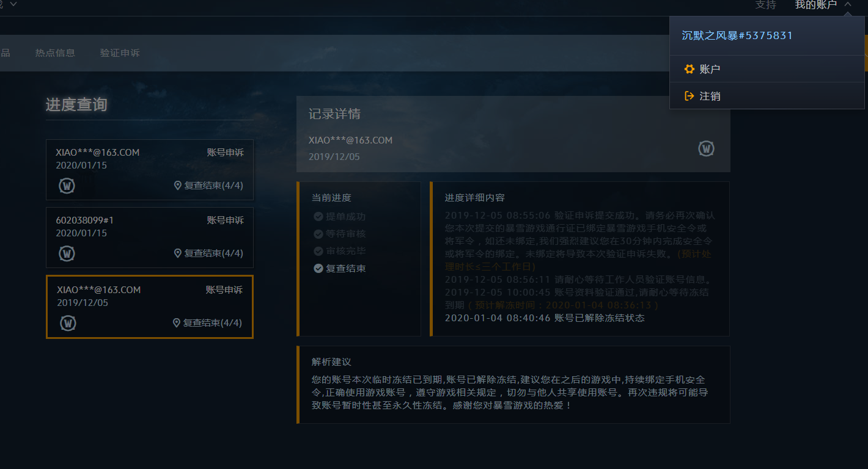This screenshot has height=469, width=868.
Task: Open the 验证申诉 tab
Action: point(120,53)
